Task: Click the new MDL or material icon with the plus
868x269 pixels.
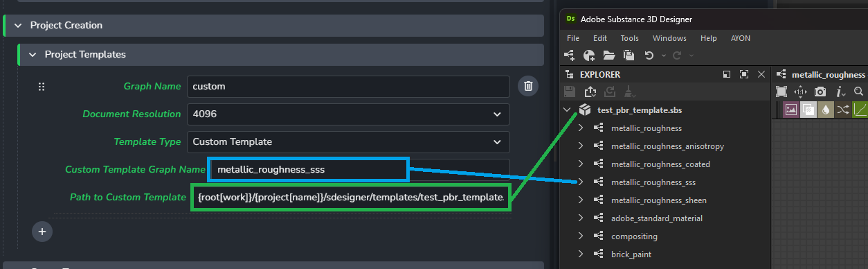Action: pos(590,55)
